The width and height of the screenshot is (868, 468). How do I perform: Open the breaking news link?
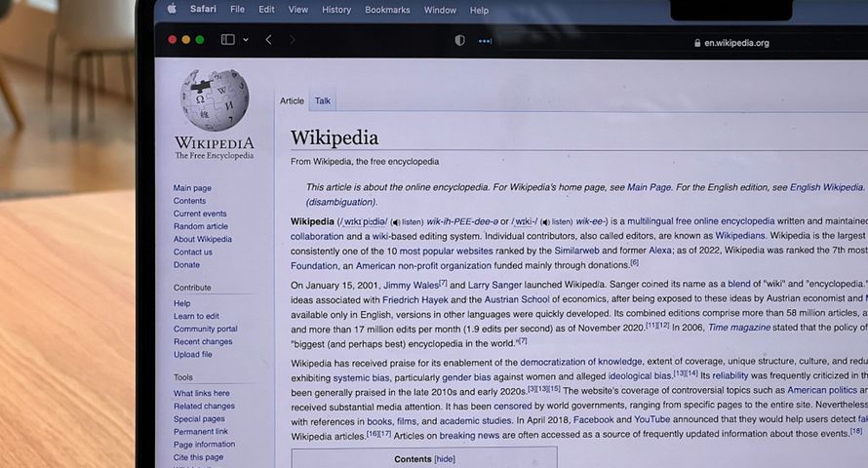click(x=469, y=436)
